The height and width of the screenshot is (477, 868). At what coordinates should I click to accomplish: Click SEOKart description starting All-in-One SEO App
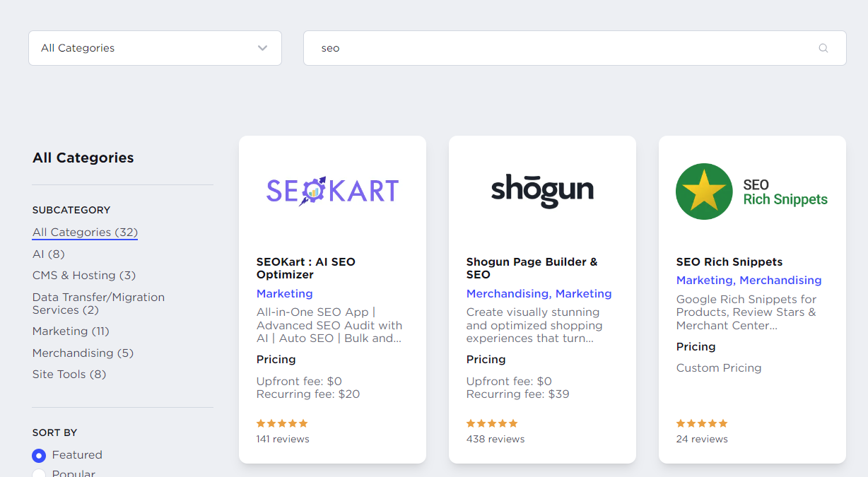pyautogui.click(x=329, y=325)
